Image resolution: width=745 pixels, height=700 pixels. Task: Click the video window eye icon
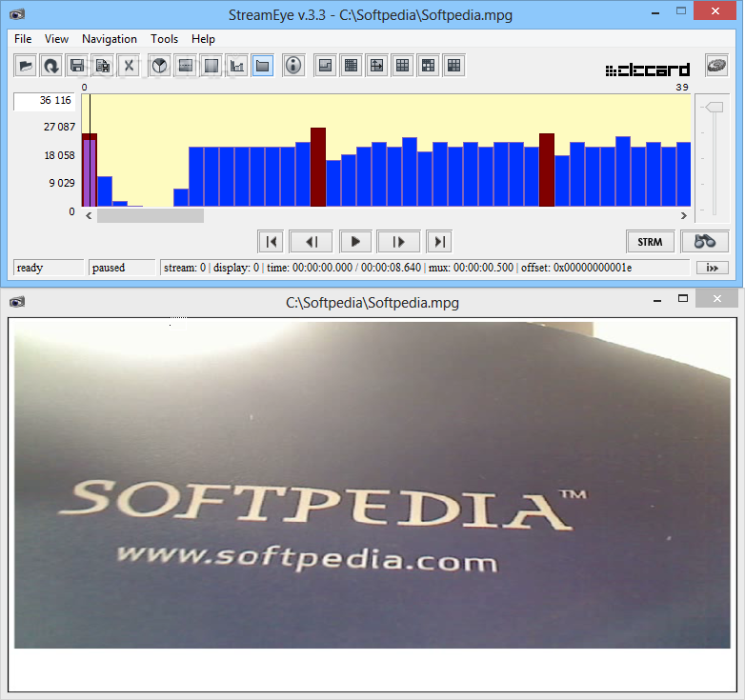click(17, 302)
